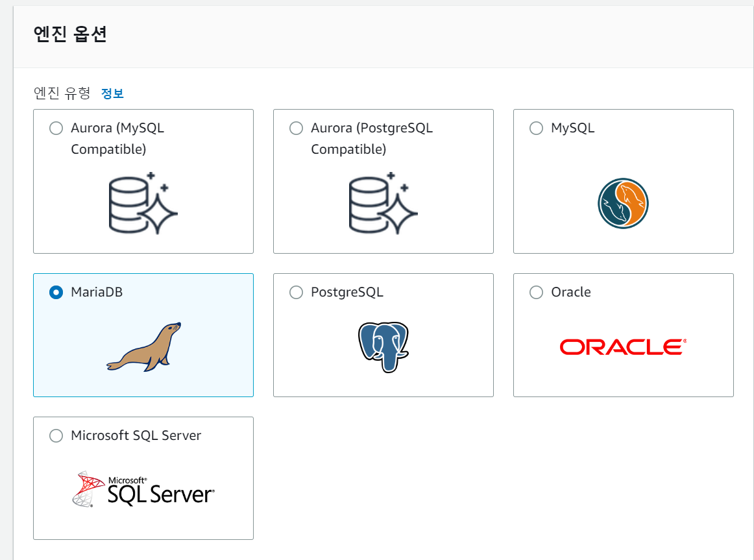Select the Microsoft SQL Server radio button

[56, 435]
